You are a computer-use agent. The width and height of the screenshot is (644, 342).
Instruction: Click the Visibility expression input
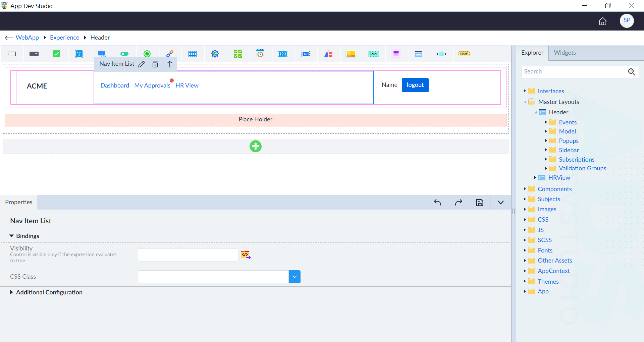188,255
